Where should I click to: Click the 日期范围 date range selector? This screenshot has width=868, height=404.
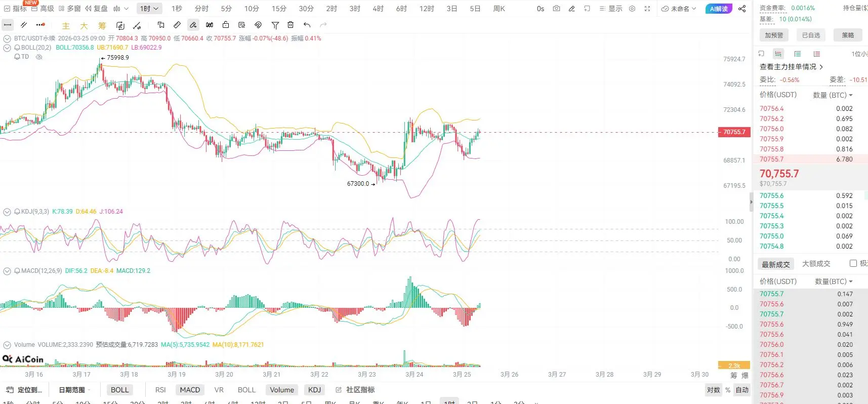click(x=74, y=390)
